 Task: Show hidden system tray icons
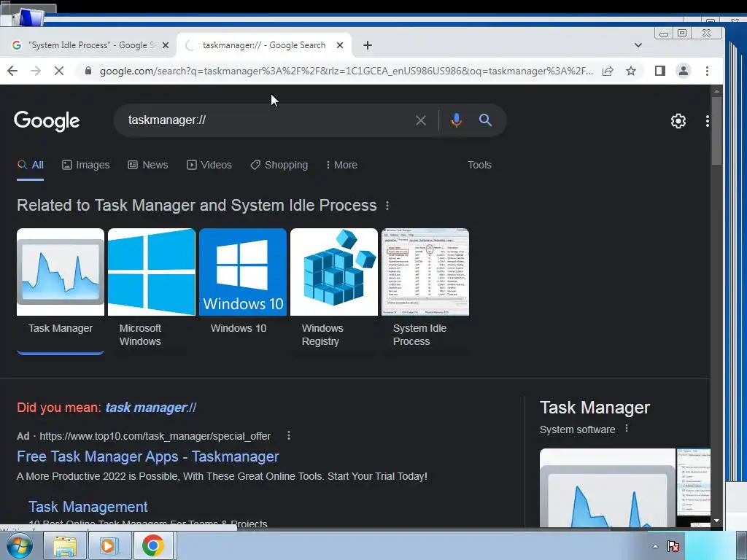click(656, 546)
